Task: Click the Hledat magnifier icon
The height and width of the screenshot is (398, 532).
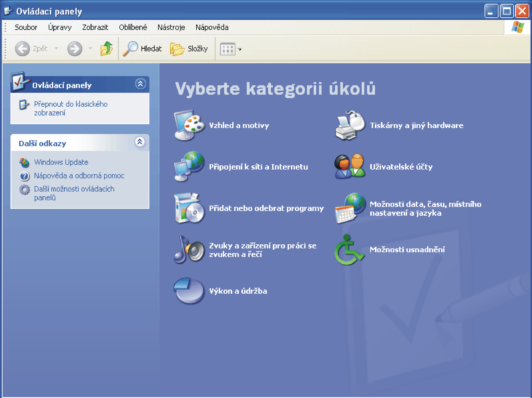Action: (130, 49)
